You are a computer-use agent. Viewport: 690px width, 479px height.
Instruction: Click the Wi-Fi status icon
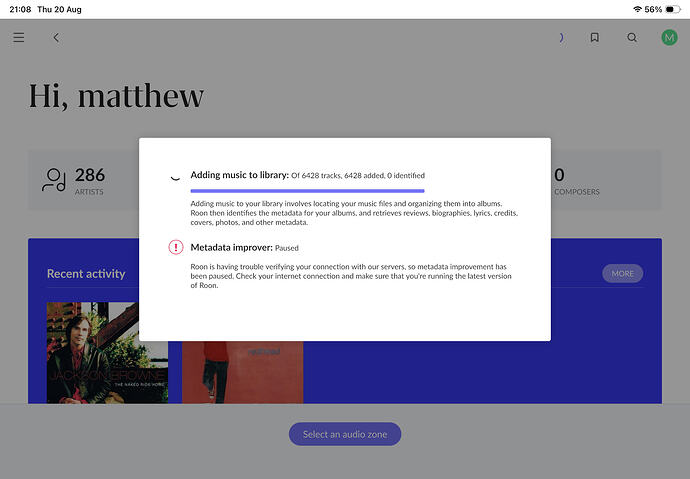(637, 9)
